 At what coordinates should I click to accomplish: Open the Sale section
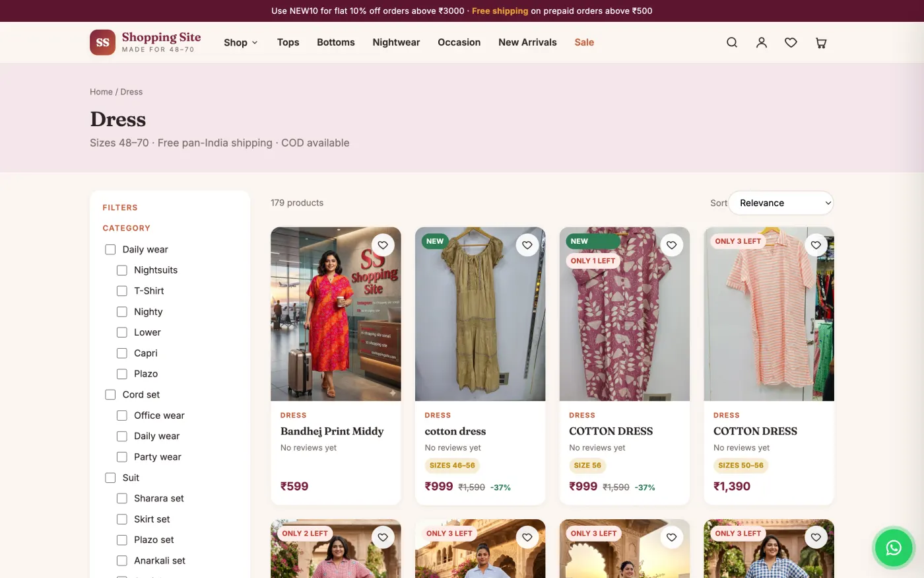click(584, 42)
